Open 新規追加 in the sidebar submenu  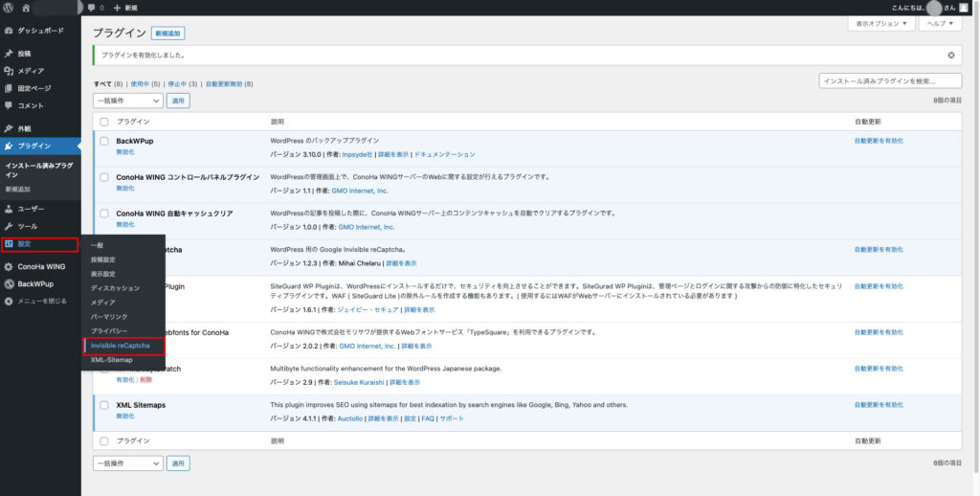coord(17,189)
